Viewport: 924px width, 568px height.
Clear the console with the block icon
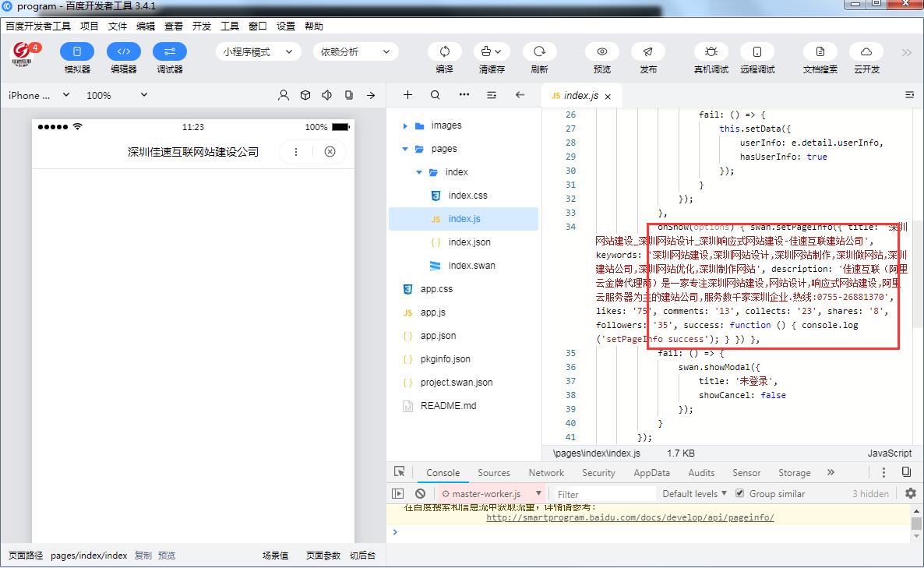420,494
